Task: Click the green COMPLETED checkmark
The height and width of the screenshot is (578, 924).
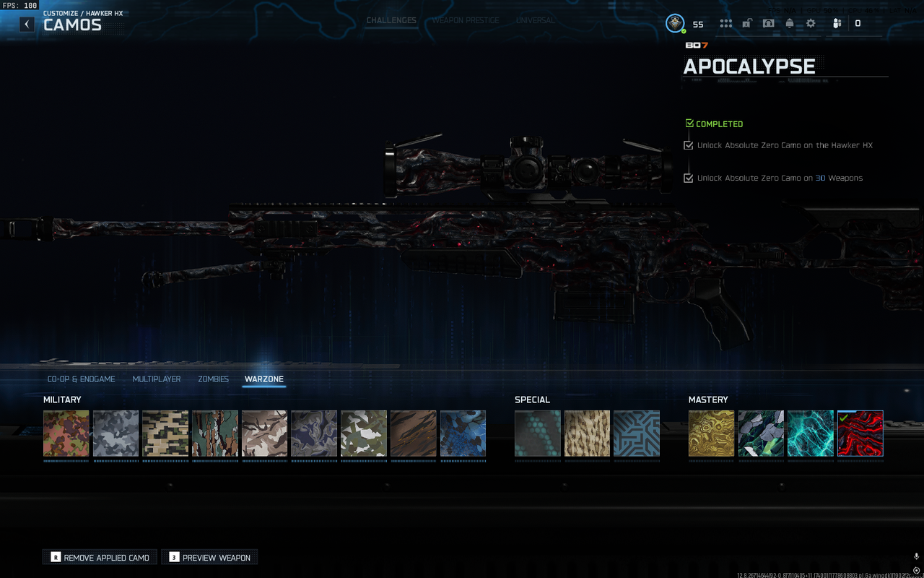Action: point(689,124)
